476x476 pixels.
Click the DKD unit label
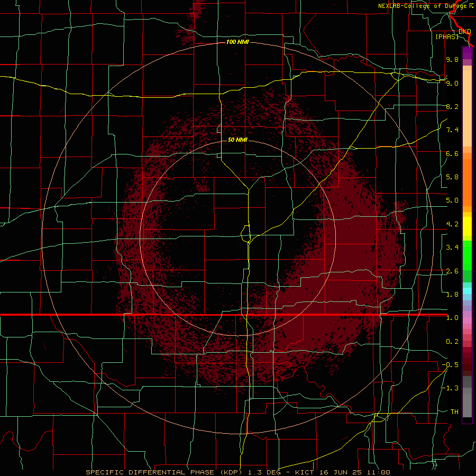coord(465,32)
